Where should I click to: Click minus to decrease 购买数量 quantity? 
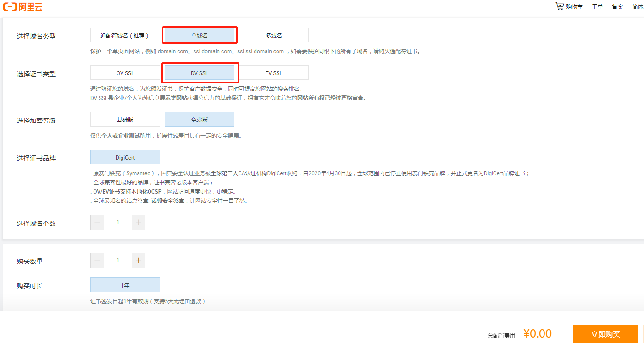pyautogui.click(x=97, y=260)
